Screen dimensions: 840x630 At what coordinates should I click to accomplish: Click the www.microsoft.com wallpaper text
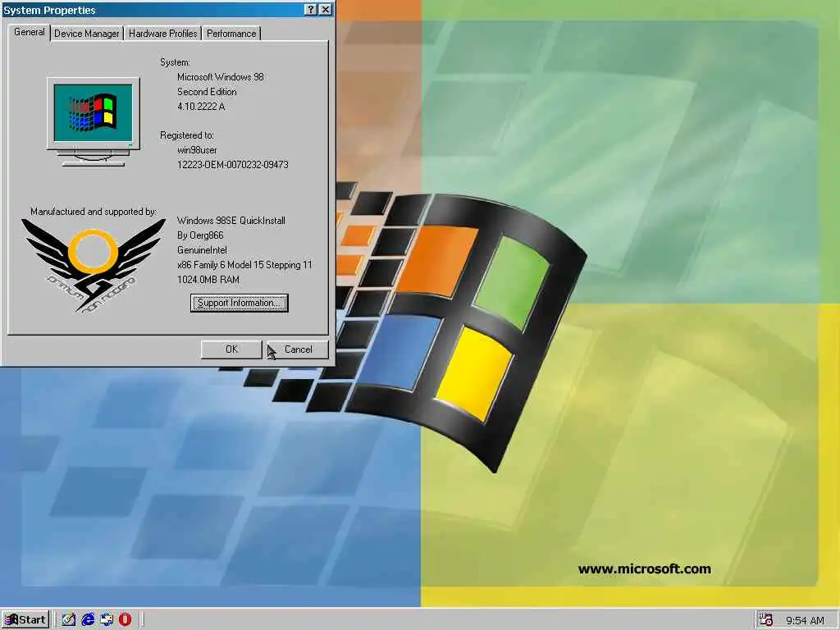(x=645, y=569)
